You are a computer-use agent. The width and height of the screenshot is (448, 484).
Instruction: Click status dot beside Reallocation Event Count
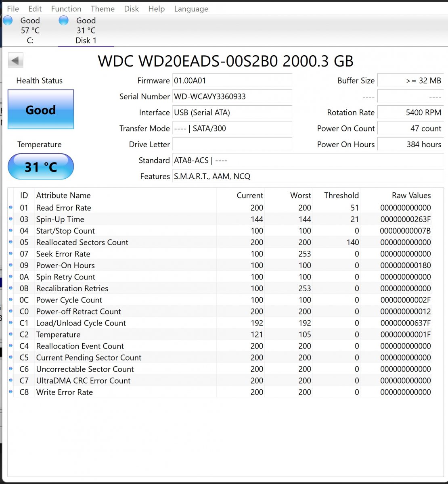pos(11,346)
